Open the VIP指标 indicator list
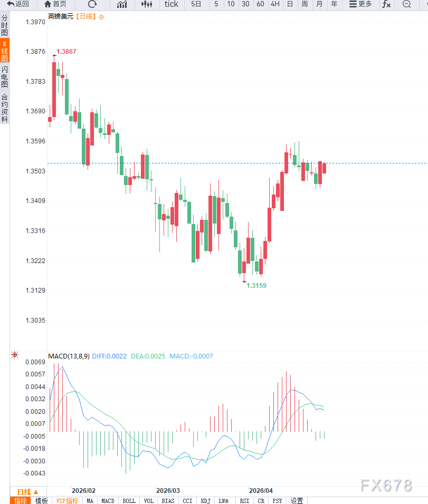 pyautogui.click(x=68, y=500)
